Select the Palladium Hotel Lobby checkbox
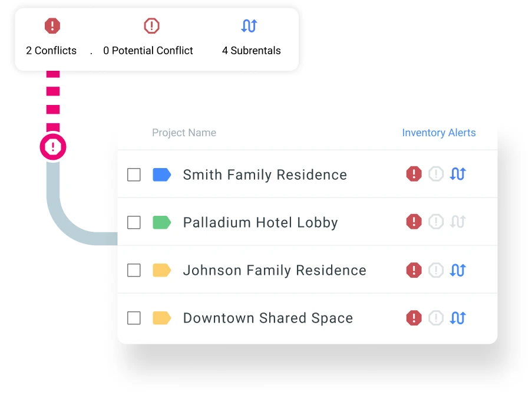532x398 pixels. pyautogui.click(x=134, y=222)
